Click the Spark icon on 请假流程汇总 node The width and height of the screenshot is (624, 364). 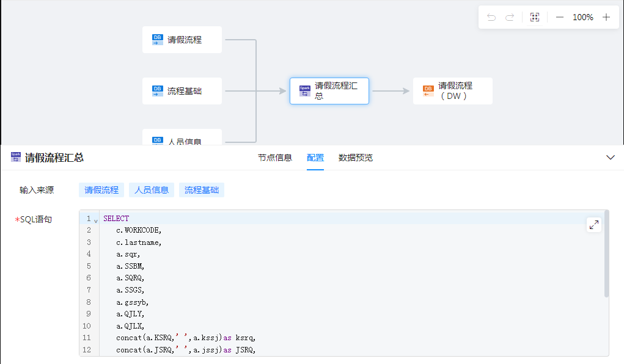(304, 91)
